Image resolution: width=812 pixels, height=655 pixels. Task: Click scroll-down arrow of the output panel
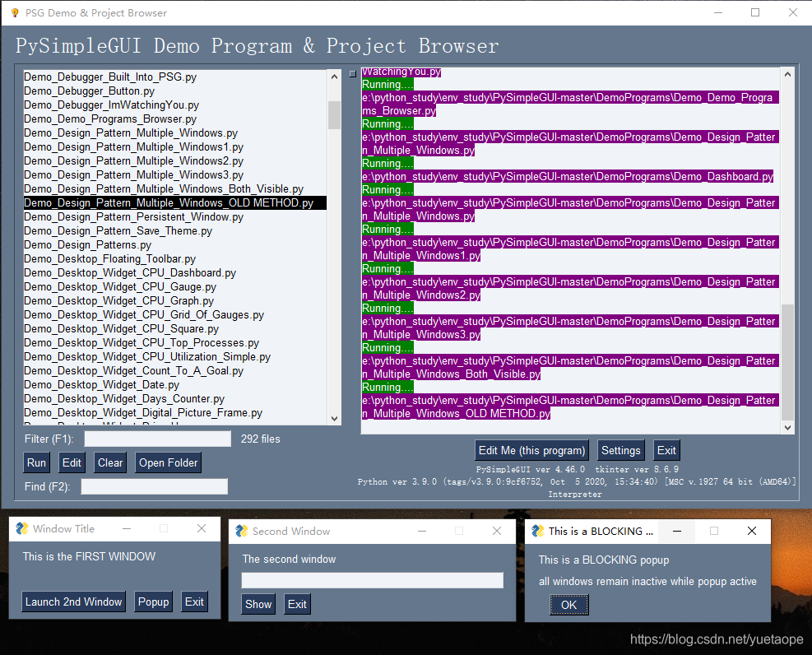[x=787, y=427]
